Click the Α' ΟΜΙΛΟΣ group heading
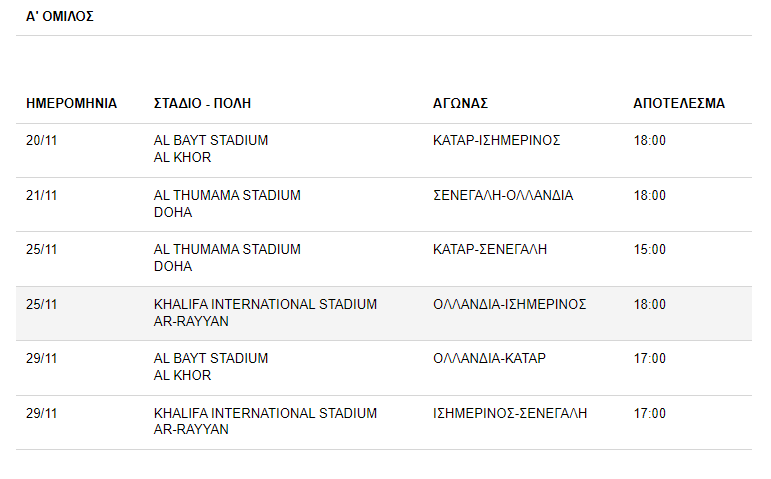 59,16
